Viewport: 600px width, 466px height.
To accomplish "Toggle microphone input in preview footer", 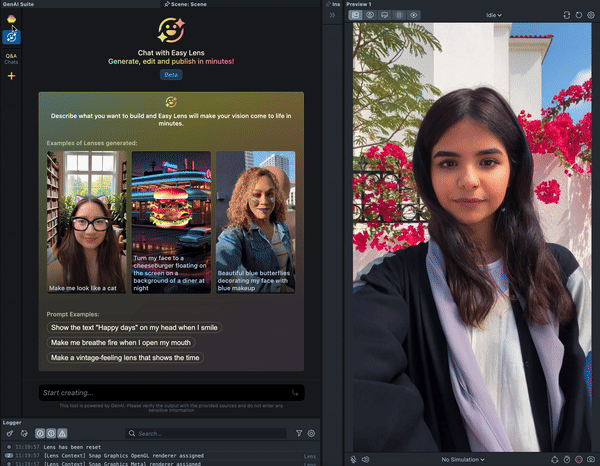I will coord(354,460).
